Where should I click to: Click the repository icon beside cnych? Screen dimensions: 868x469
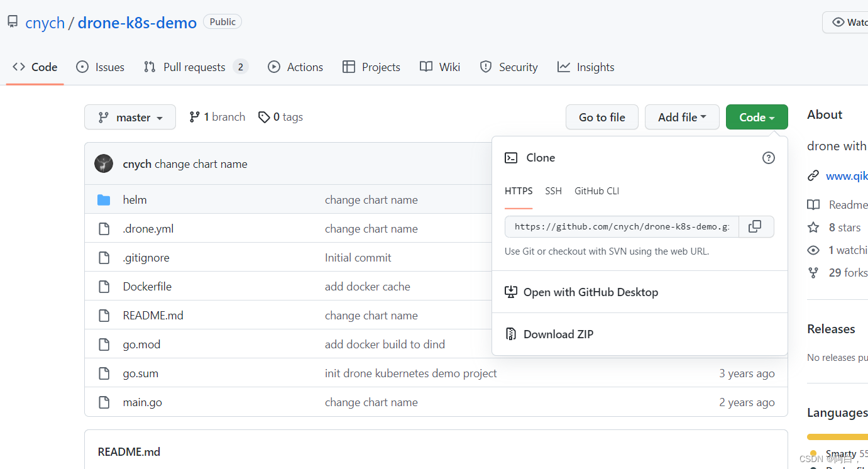click(x=13, y=23)
